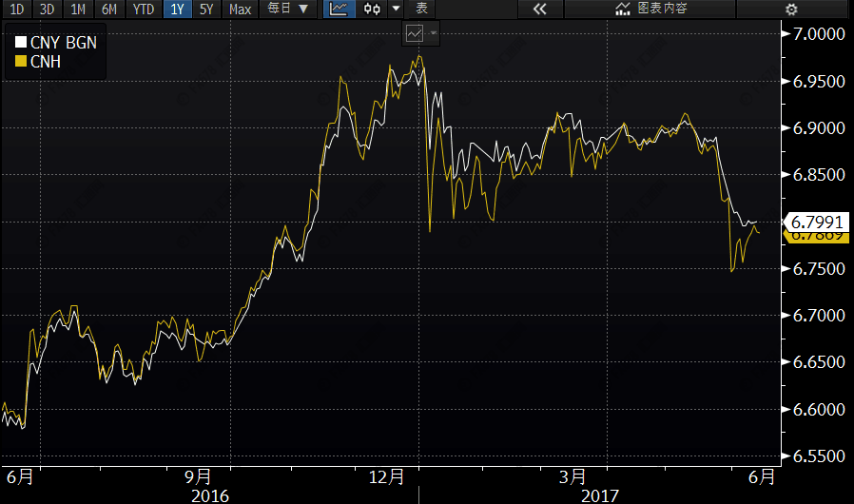Open the settings gear icon
Image resolution: width=854 pixels, height=504 pixels.
(791, 10)
